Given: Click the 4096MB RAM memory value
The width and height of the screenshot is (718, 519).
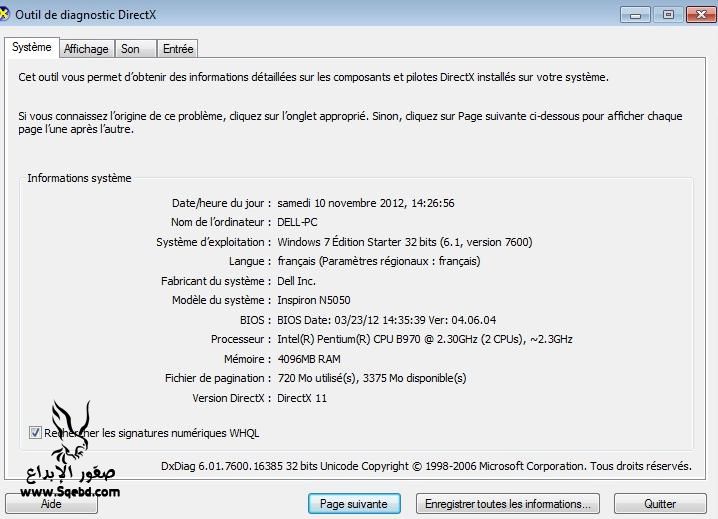Looking at the screenshot, I should pyautogui.click(x=308, y=359).
